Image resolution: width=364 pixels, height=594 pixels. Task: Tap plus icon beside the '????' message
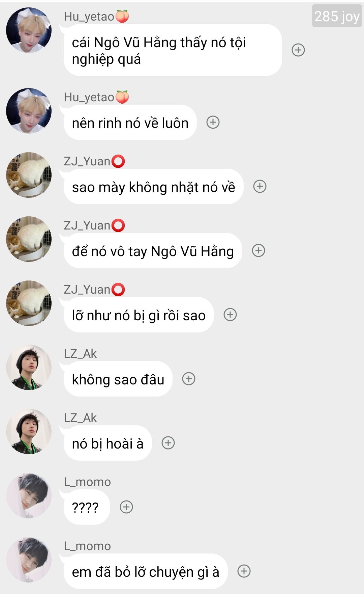click(126, 507)
